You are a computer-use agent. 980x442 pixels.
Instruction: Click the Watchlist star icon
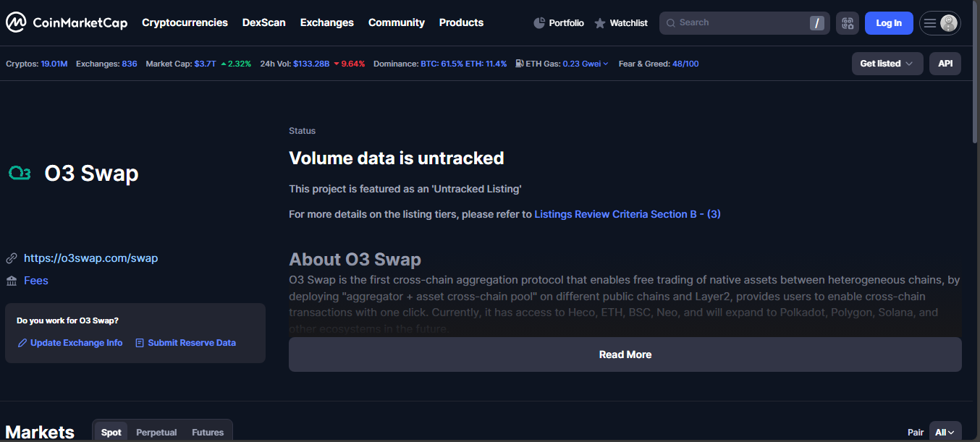click(600, 23)
